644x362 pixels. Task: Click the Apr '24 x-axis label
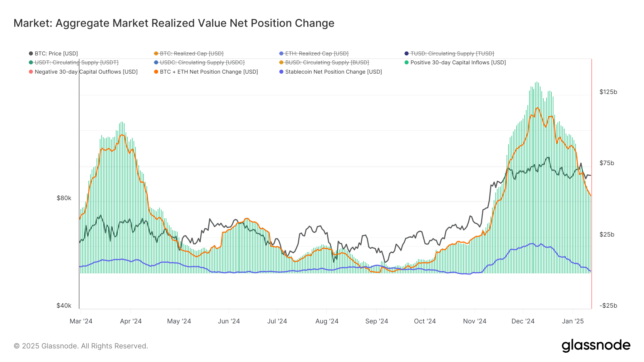[131, 321]
